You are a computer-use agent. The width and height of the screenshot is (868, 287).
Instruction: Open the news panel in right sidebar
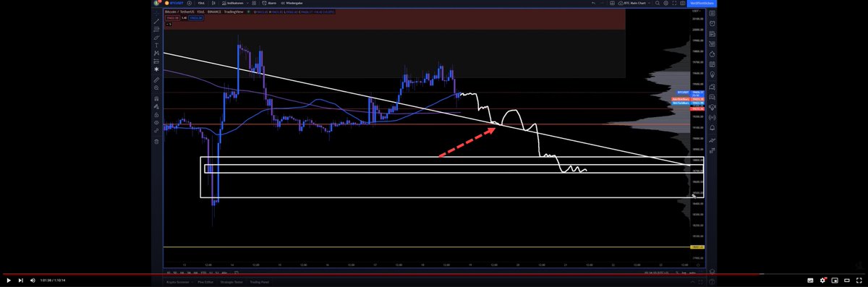(712, 34)
